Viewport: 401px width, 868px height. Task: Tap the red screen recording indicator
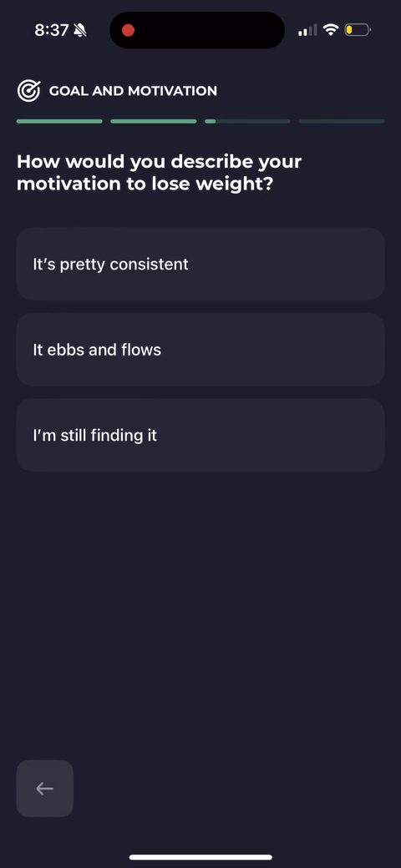coord(128,30)
